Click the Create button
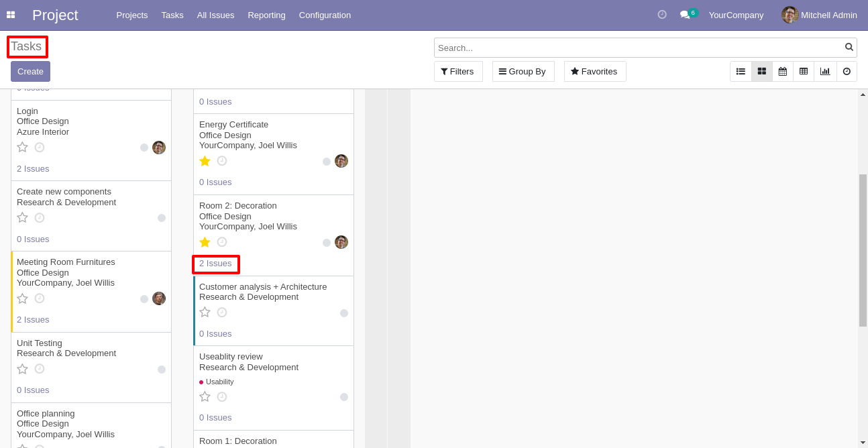The width and height of the screenshot is (868, 448). tap(30, 72)
